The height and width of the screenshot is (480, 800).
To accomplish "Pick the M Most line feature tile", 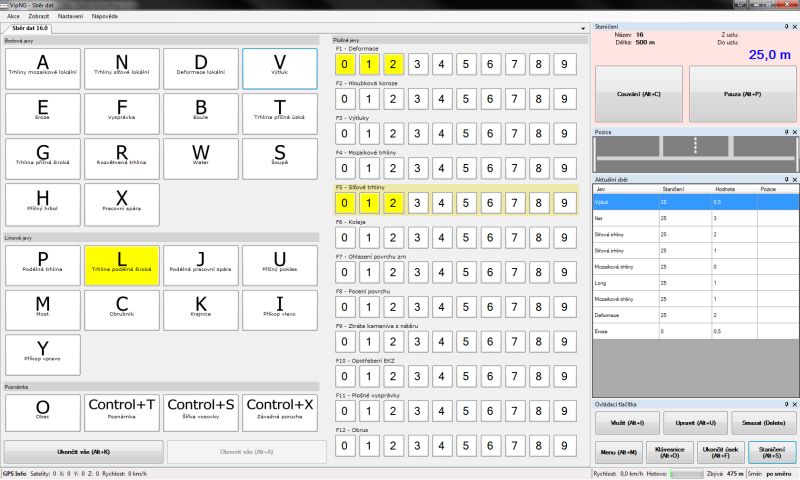I will [x=43, y=310].
